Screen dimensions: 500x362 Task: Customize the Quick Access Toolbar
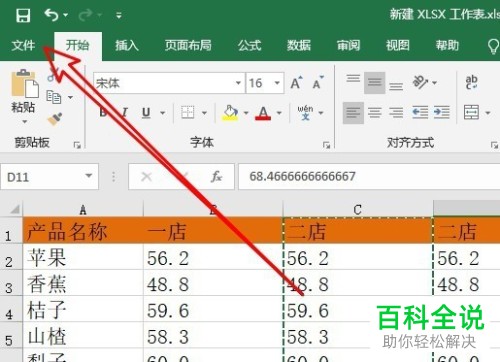(x=119, y=15)
